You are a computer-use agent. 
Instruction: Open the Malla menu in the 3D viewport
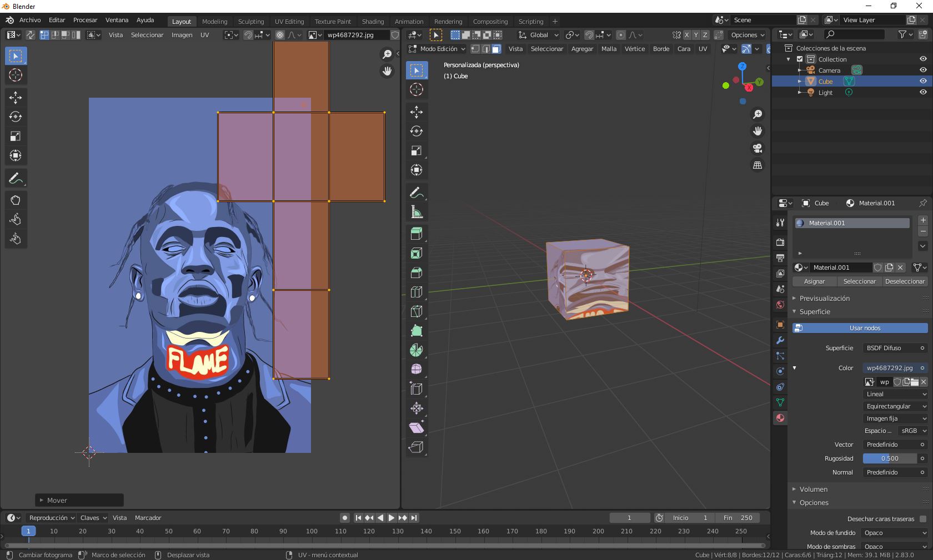609,49
